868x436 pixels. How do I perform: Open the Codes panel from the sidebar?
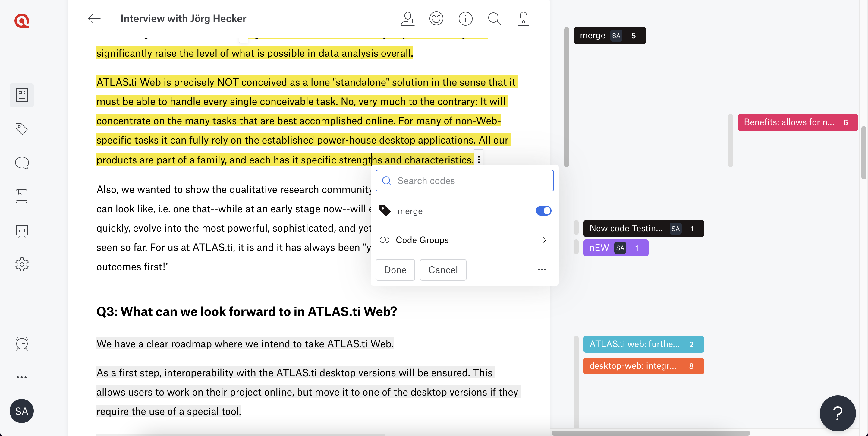22,129
